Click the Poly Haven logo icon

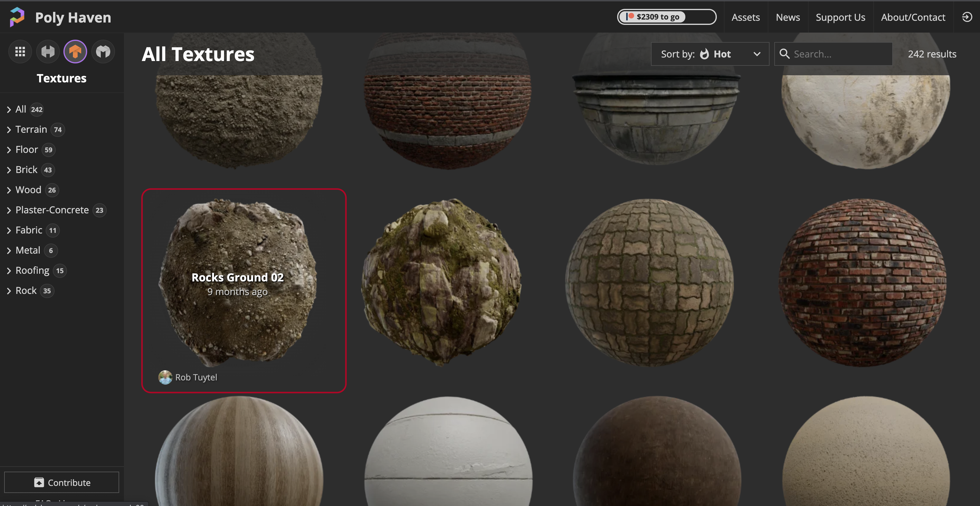(x=17, y=17)
